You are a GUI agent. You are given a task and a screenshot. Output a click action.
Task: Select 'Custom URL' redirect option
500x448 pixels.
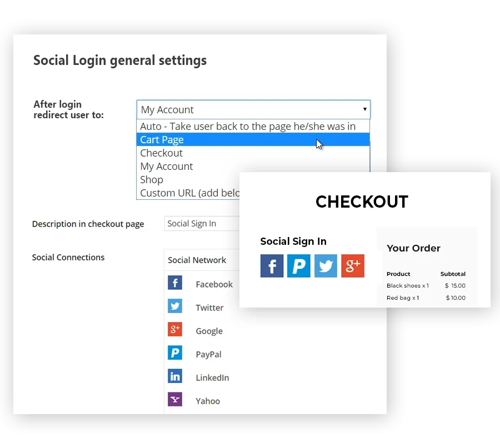(x=188, y=193)
